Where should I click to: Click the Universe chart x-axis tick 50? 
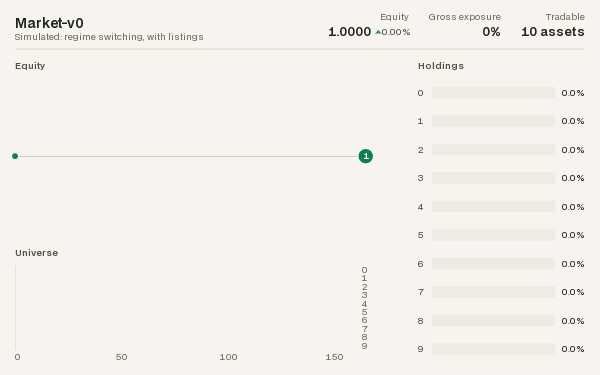tap(121, 357)
